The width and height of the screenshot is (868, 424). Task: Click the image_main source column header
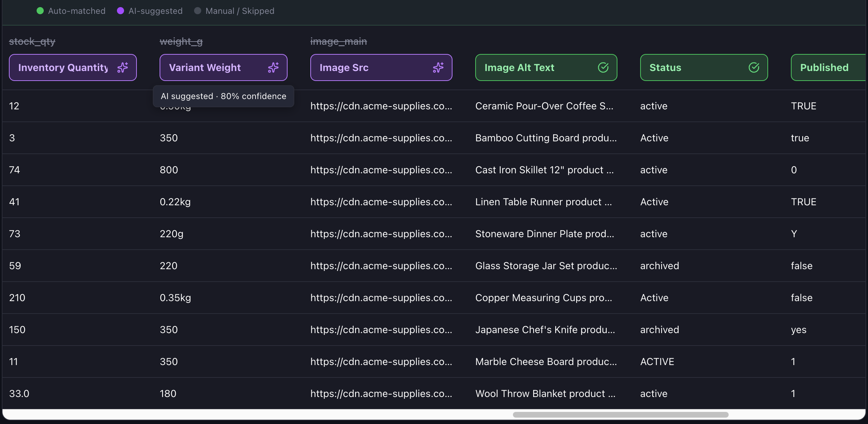click(x=339, y=42)
